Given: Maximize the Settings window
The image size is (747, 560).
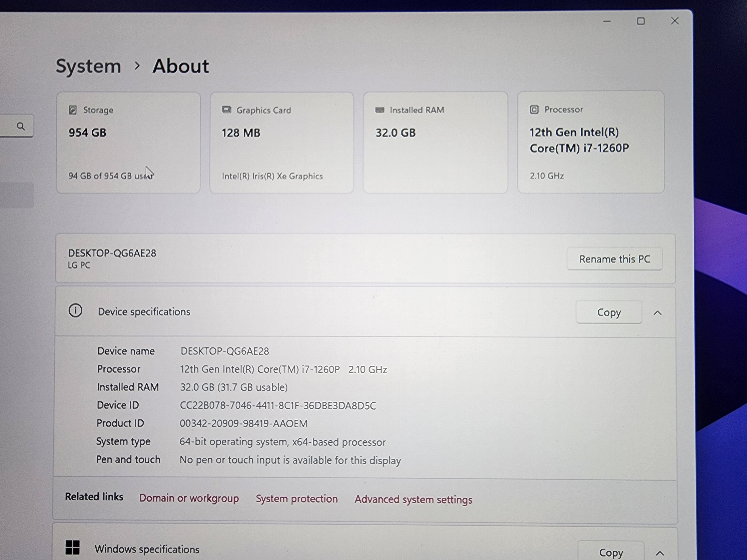Looking at the screenshot, I should pyautogui.click(x=641, y=21).
